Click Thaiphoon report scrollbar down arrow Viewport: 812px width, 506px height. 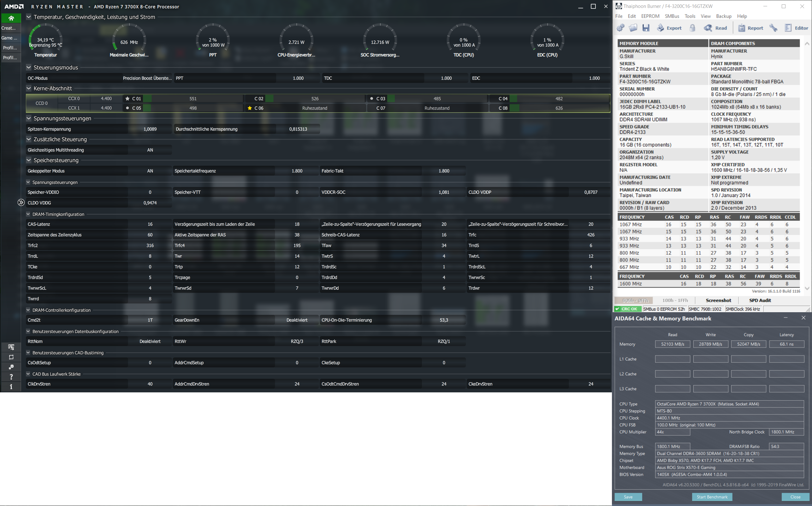click(x=807, y=288)
